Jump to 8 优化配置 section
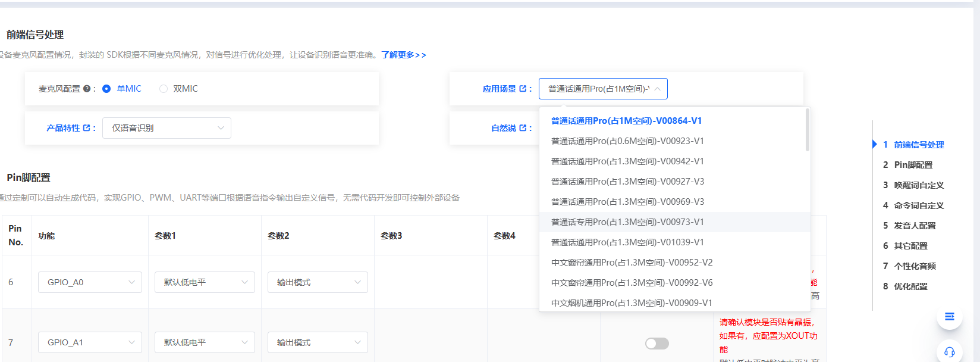 [905, 286]
